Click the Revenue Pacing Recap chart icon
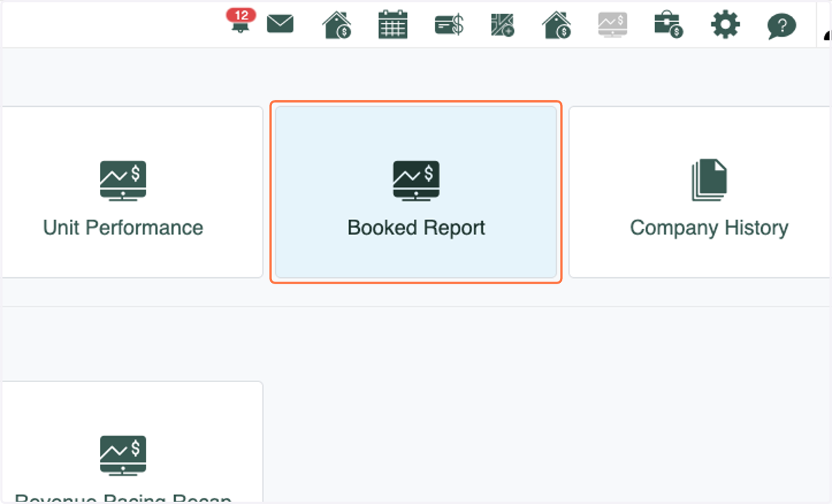Screen dimensions: 832x504 click(x=123, y=455)
